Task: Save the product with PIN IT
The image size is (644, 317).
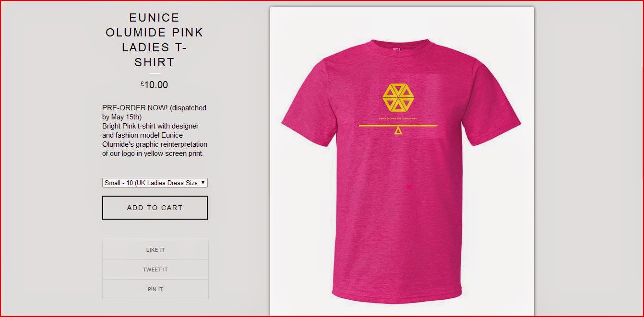Action: click(x=155, y=289)
